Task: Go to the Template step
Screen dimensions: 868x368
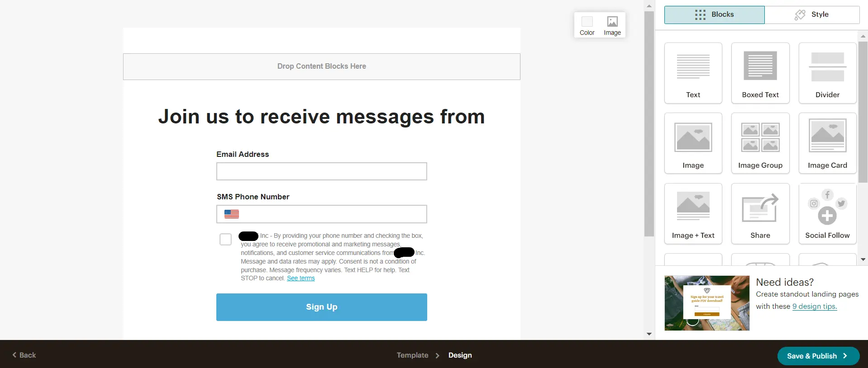Action: tap(412, 355)
